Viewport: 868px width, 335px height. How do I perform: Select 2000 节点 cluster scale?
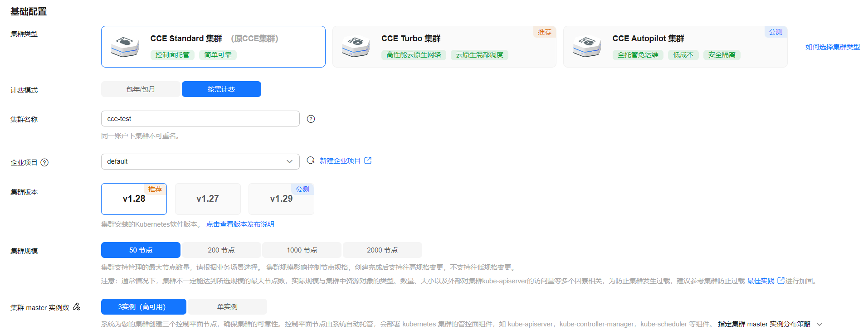click(382, 250)
